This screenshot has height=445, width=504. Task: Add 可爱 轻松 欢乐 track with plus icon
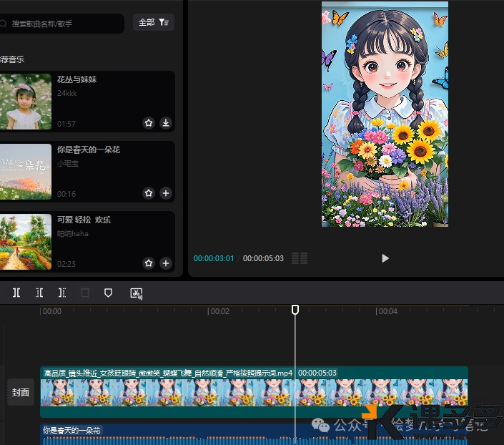point(166,263)
